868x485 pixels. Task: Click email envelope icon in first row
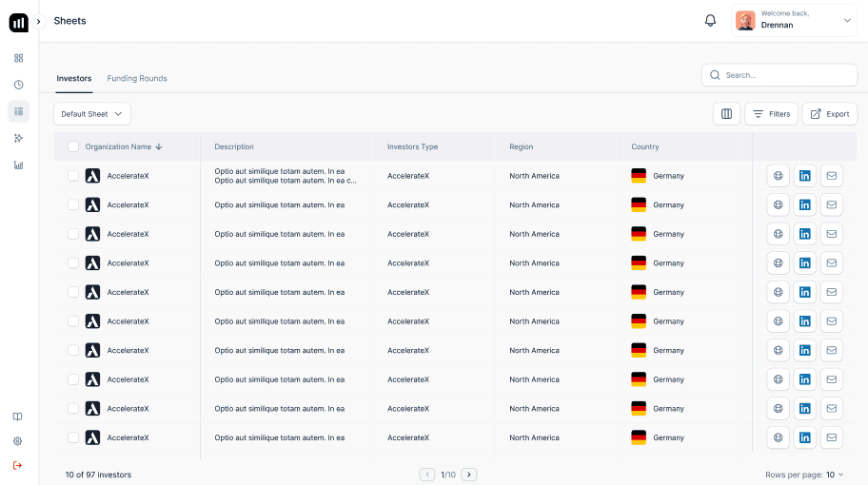pos(832,176)
